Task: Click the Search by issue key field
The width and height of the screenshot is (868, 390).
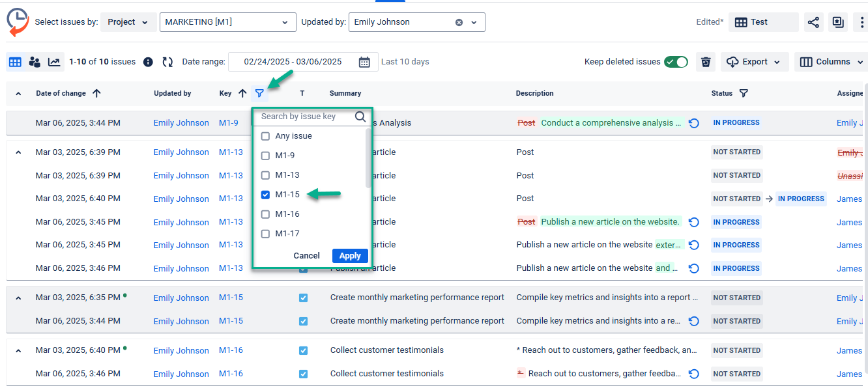Action: [305, 117]
